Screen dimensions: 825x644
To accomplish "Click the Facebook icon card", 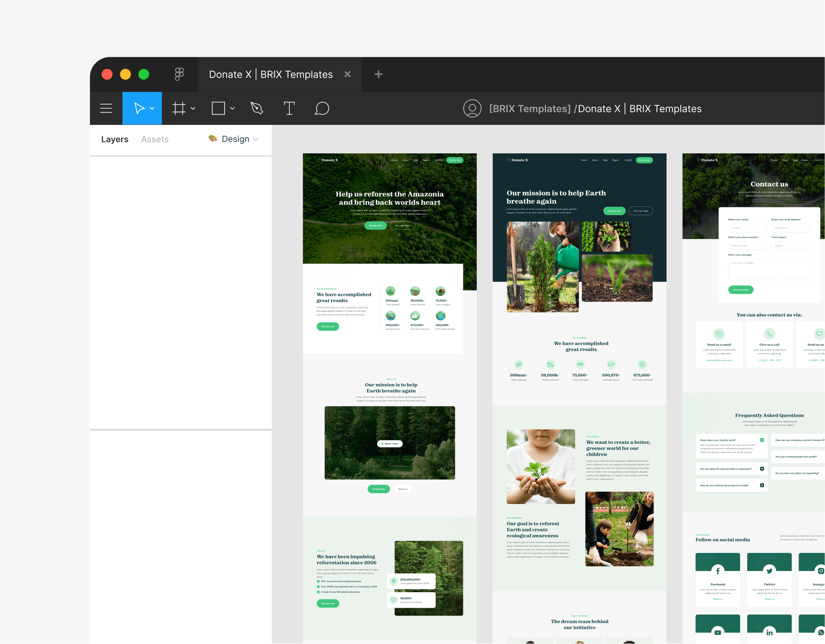I will [x=718, y=580].
